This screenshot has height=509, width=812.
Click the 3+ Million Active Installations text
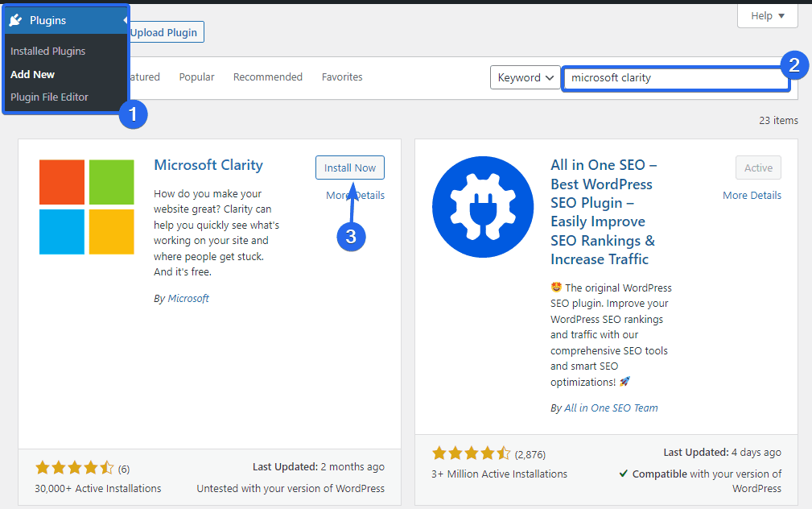pos(499,474)
